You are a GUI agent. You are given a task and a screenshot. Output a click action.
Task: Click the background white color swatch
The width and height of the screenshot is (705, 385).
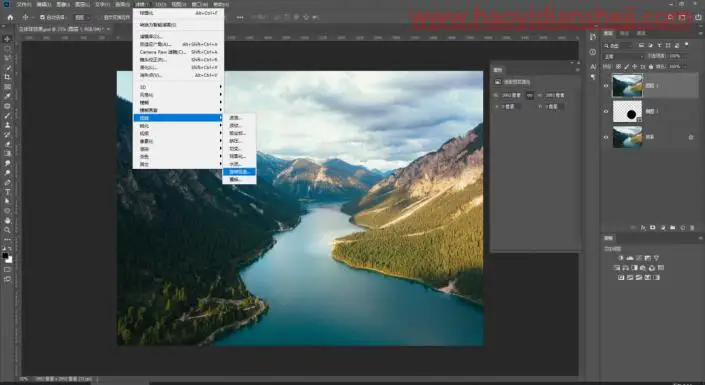(x=9, y=260)
